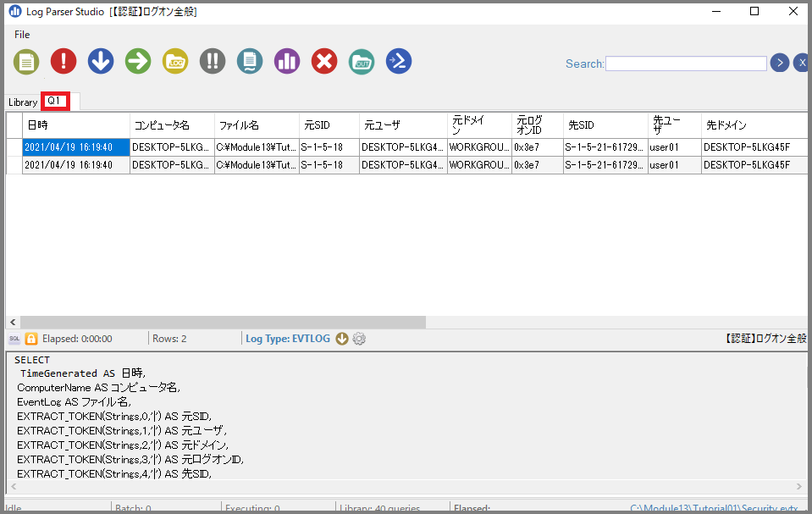Click second row's DESKTOP-5LKG45F domain cell

point(754,165)
